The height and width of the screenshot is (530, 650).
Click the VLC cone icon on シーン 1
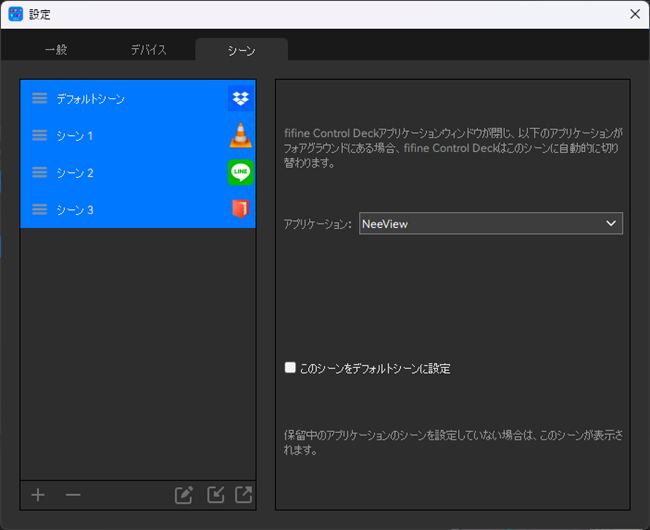(240, 136)
